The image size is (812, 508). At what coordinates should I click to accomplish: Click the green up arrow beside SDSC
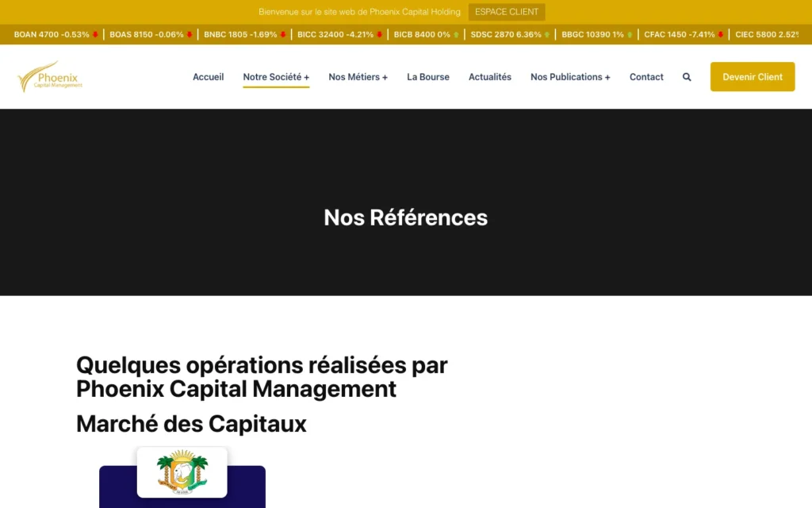(x=547, y=35)
